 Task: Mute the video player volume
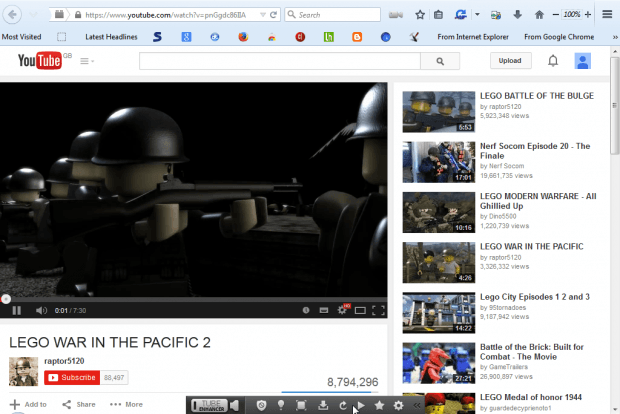[42, 310]
